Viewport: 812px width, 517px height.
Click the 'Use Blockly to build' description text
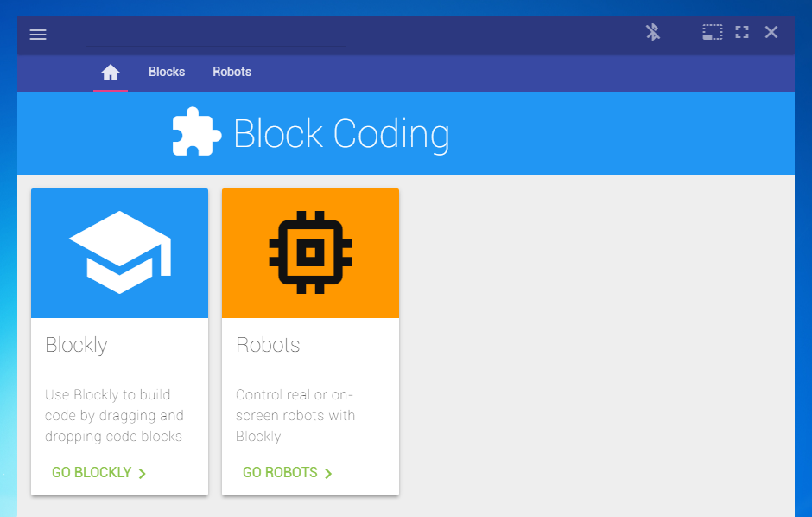[114, 416]
